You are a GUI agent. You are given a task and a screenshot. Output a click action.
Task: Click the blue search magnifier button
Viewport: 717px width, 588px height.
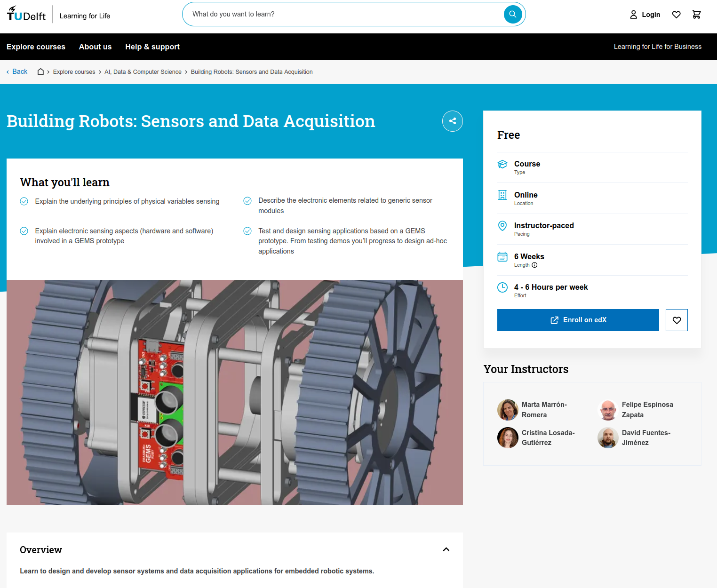pos(513,14)
